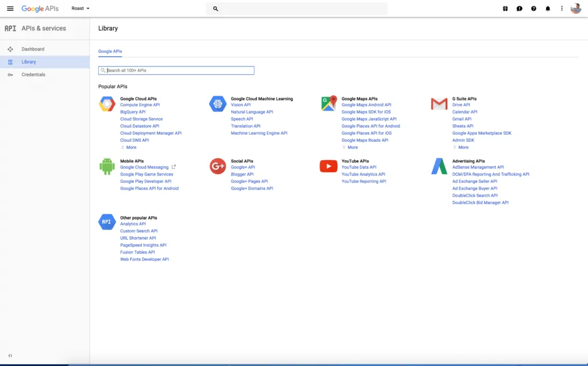The width and height of the screenshot is (588, 366).
Task: Open the help question mark icon
Action: click(x=533, y=8)
